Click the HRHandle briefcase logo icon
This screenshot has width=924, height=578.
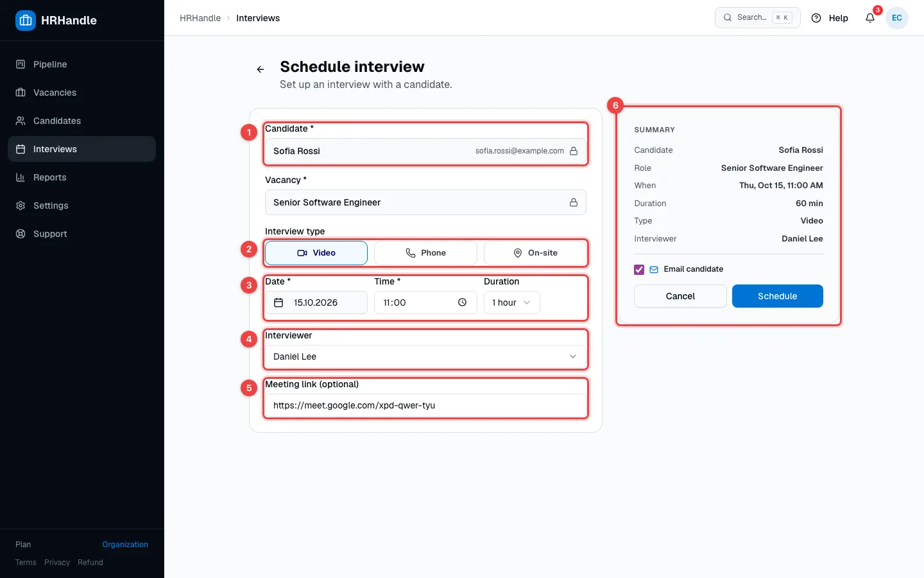tap(26, 21)
